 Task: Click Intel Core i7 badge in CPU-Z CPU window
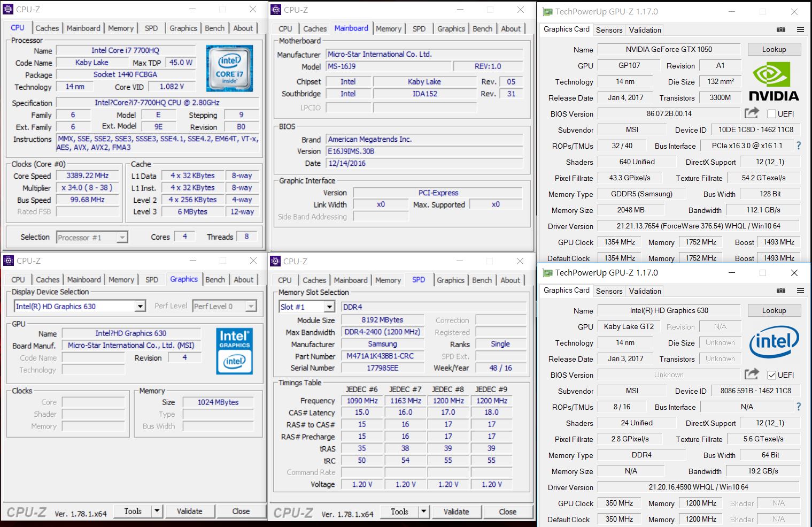[229, 68]
